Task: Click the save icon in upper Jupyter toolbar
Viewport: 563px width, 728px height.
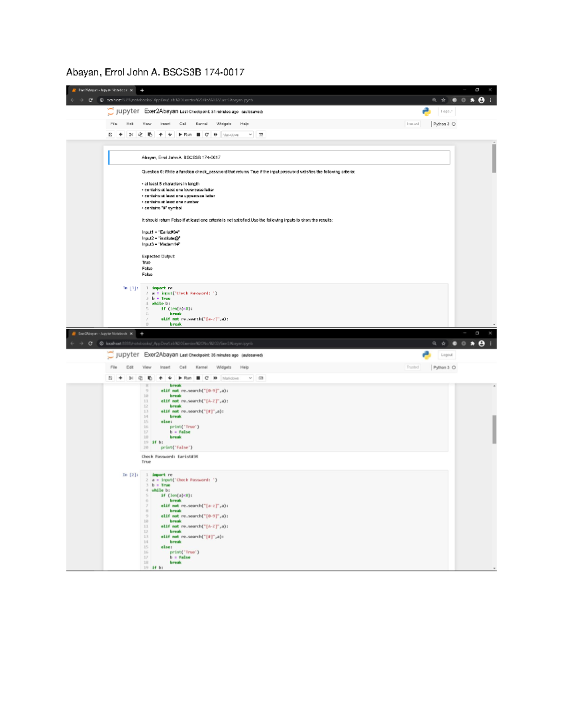Action: point(111,135)
